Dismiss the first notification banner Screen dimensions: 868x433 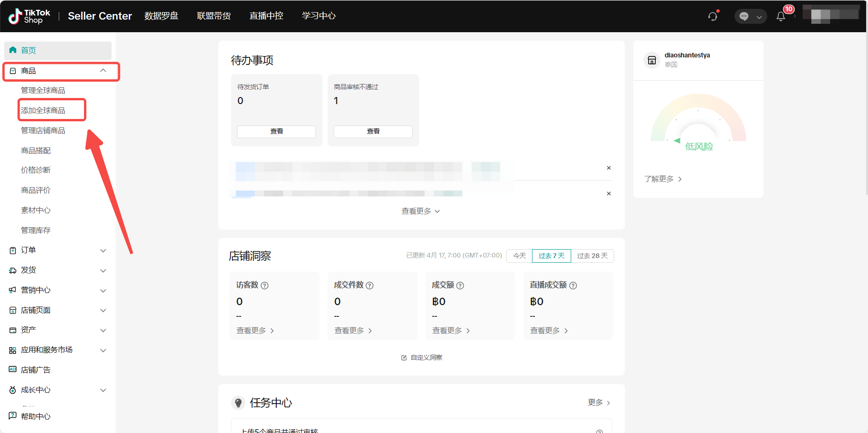click(608, 168)
